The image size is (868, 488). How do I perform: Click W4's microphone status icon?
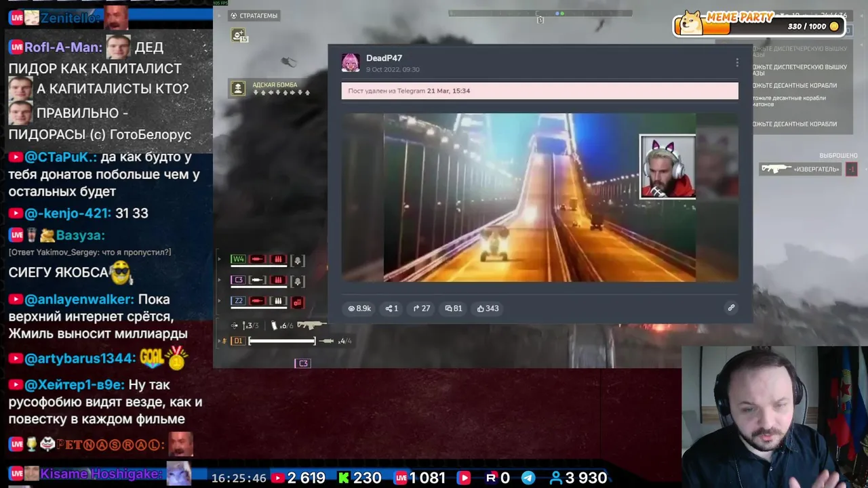(x=298, y=260)
